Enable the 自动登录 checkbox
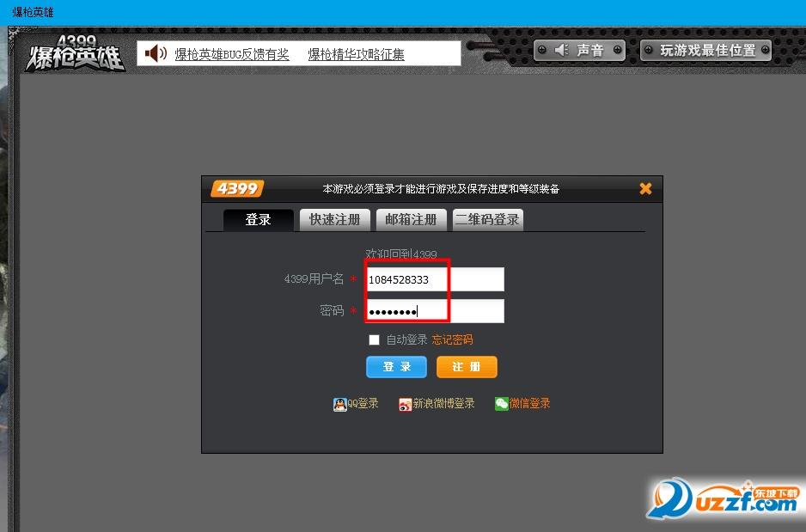This screenshot has width=806, height=532. 375,339
